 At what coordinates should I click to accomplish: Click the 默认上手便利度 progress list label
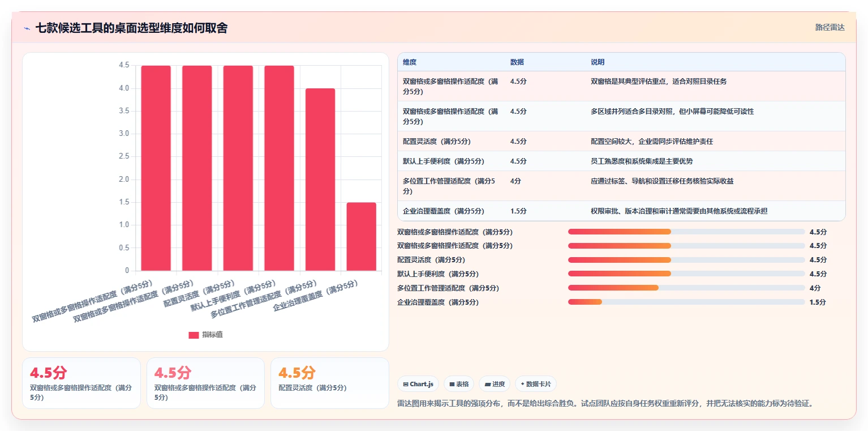coord(438,274)
